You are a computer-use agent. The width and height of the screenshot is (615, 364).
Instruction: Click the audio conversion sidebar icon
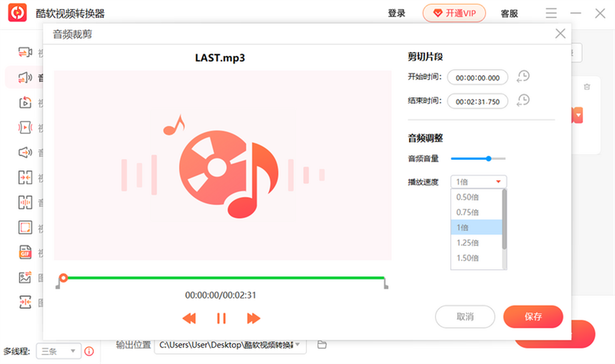tap(25, 77)
